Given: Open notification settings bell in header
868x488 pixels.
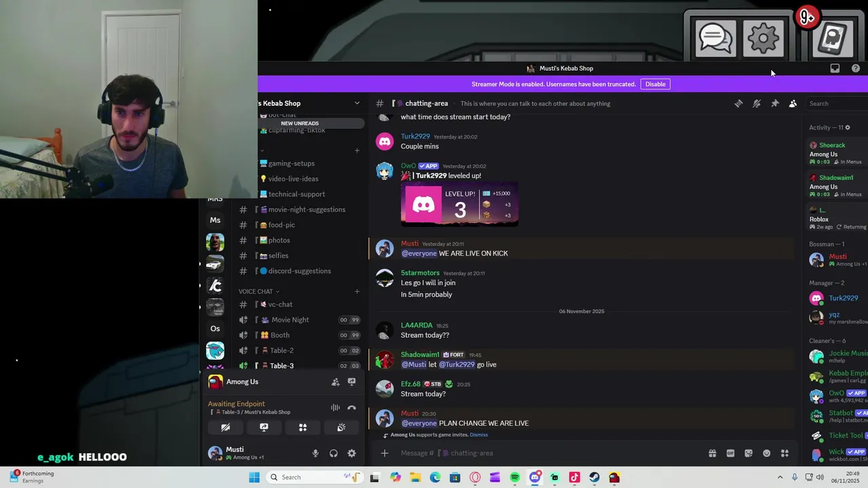Looking at the screenshot, I should 757,104.
